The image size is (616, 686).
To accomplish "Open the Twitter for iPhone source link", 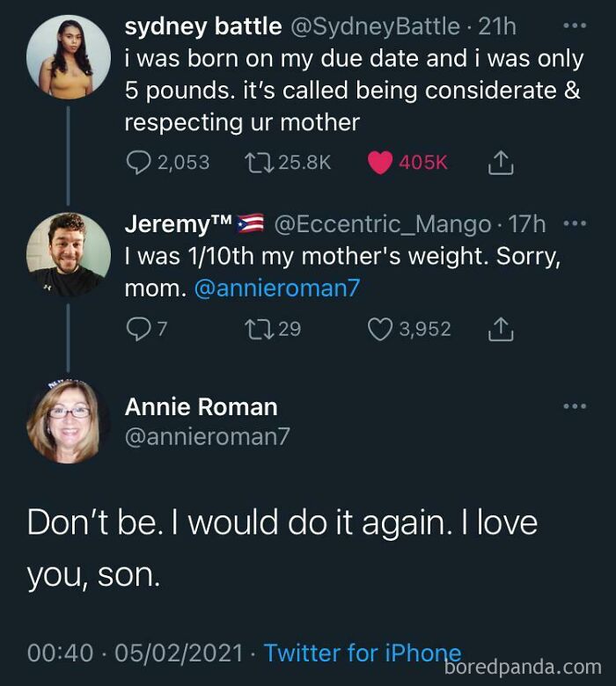I will [x=363, y=653].
